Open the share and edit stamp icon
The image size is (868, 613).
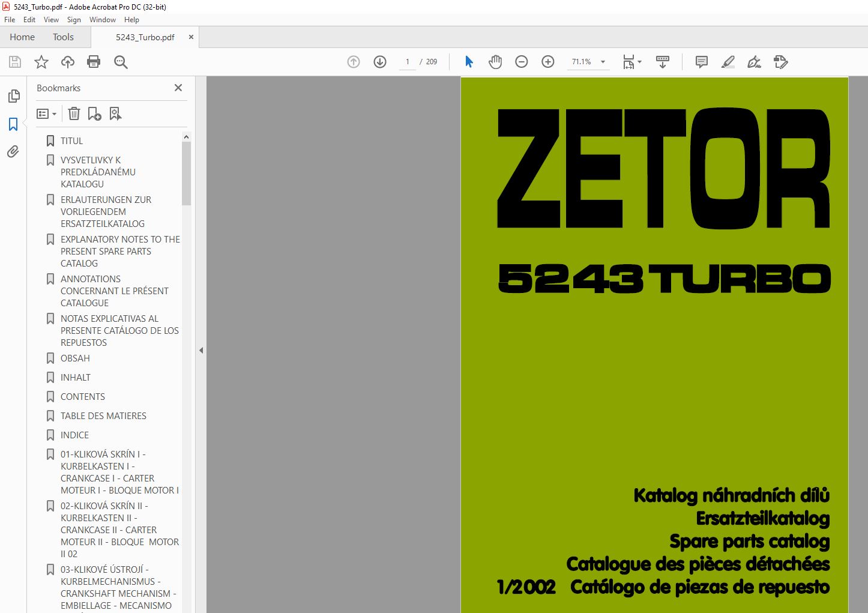tap(780, 62)
